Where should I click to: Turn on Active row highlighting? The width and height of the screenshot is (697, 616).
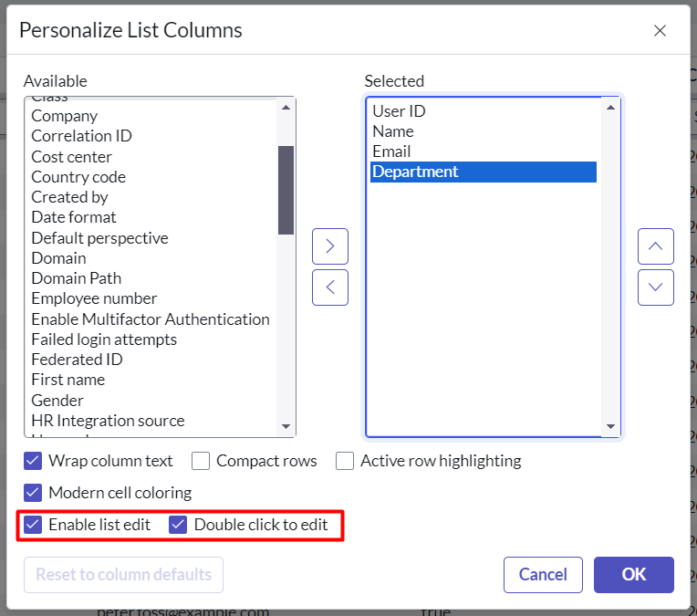[x=345, y=461]
